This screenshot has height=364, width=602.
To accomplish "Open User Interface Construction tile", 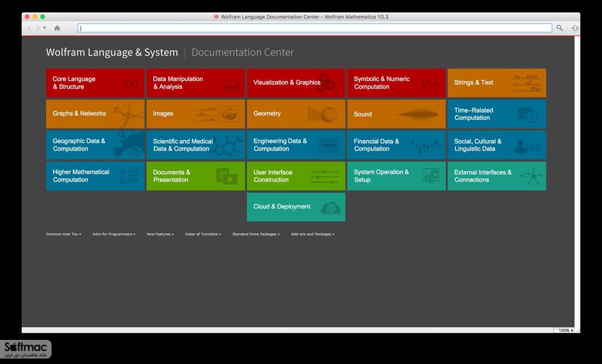I will pyautogui.click(x=296, y=176).
